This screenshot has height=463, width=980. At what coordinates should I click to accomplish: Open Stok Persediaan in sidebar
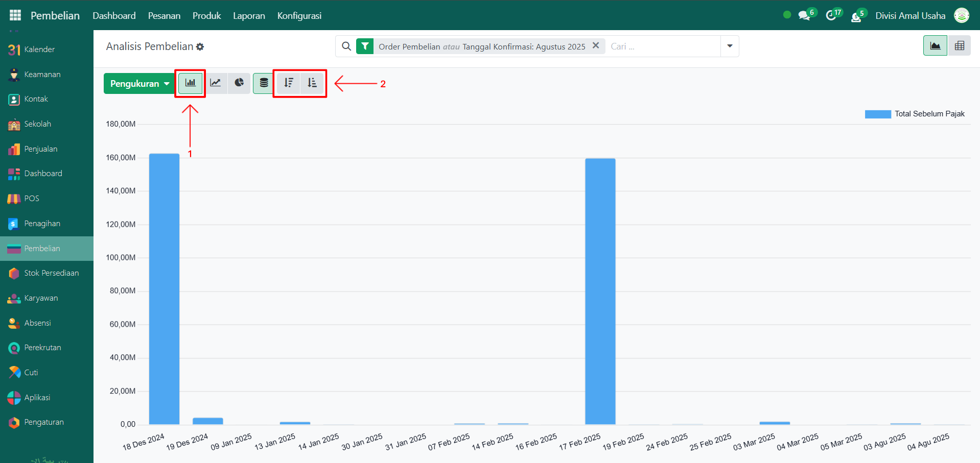point(51,273)
